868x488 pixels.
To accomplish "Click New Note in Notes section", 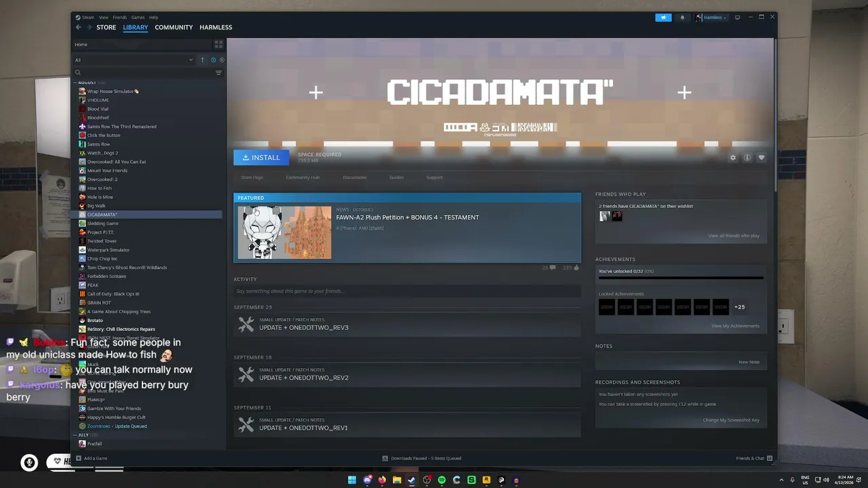I will pos(749,362).
